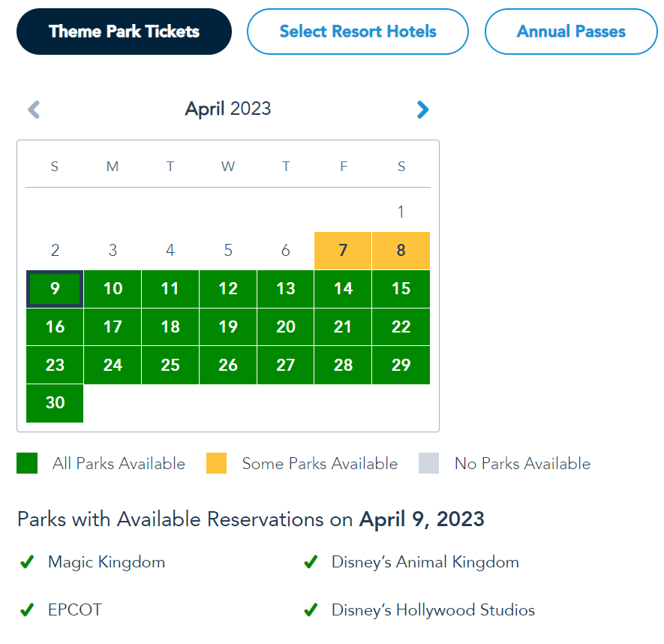This screenshot has height=644, width=664.
Task: Click the green checkmark beside EPCOT
Action: click(27, 610)
